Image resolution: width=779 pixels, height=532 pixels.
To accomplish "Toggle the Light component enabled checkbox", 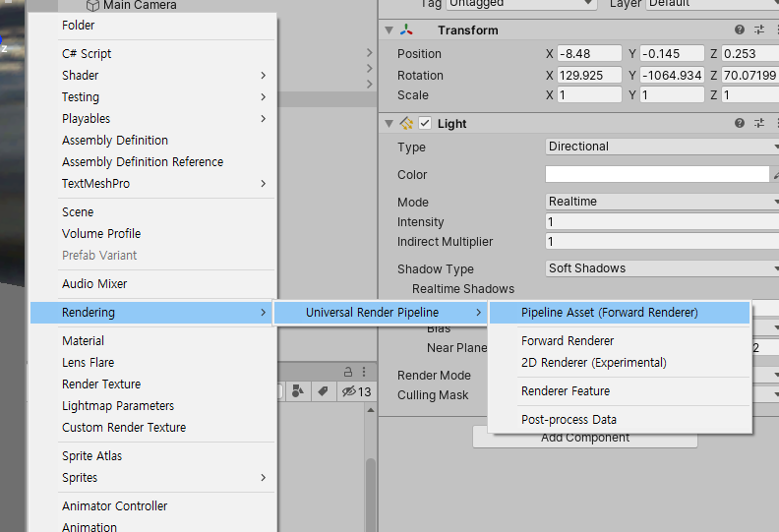I will [425, 123].
